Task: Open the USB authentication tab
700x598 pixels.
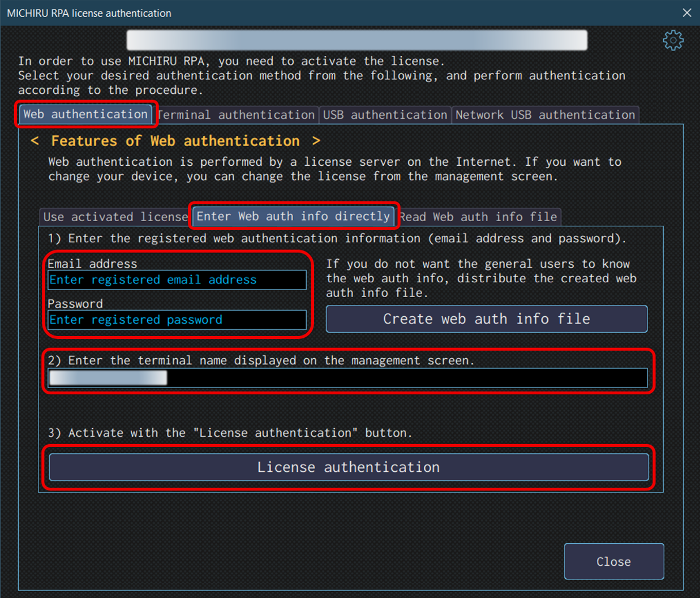Action: tap(385, 115)
